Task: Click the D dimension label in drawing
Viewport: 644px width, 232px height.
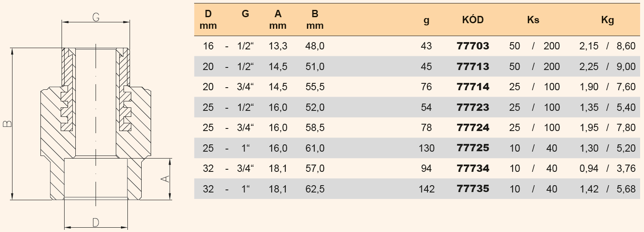Action: pos(96,222)
